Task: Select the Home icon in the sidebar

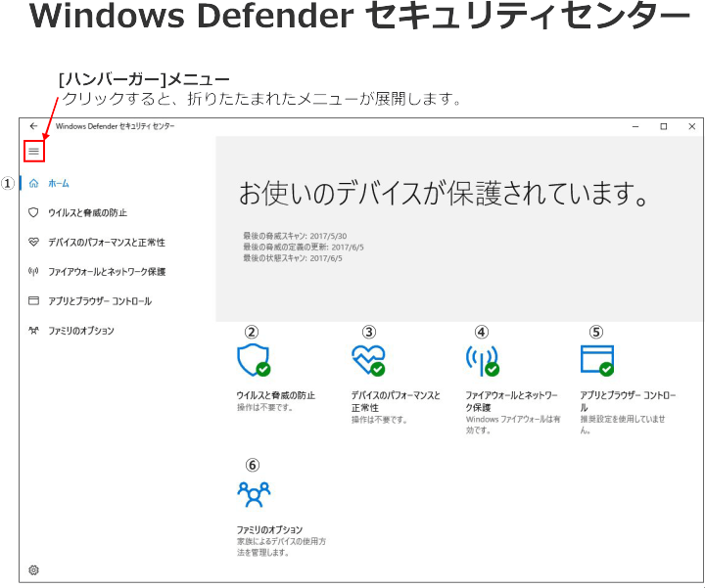Action: (33, 183)
